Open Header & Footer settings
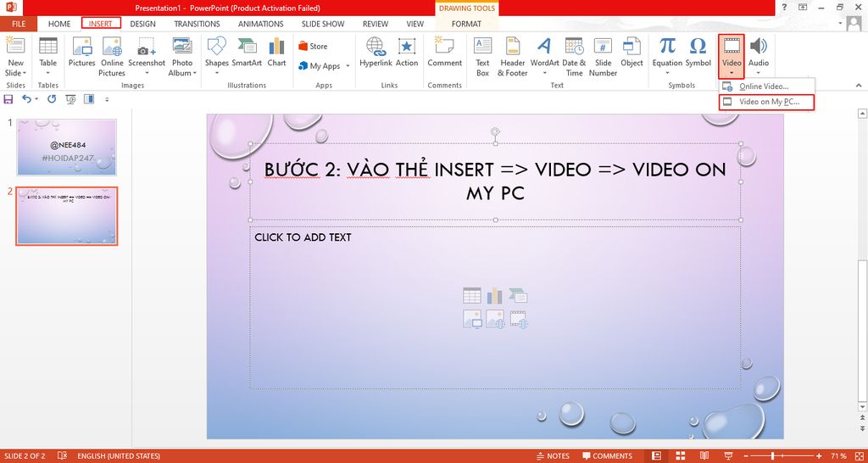868x463 pixels. [513, 57]
